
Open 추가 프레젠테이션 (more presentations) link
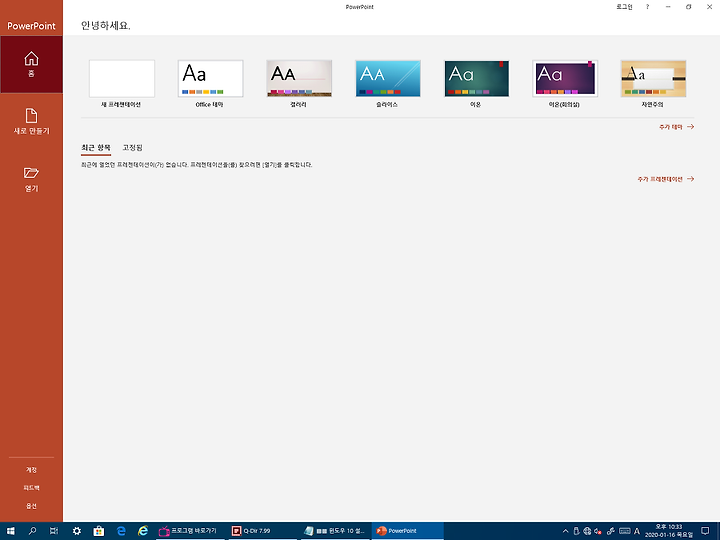[x=665, y=179]
